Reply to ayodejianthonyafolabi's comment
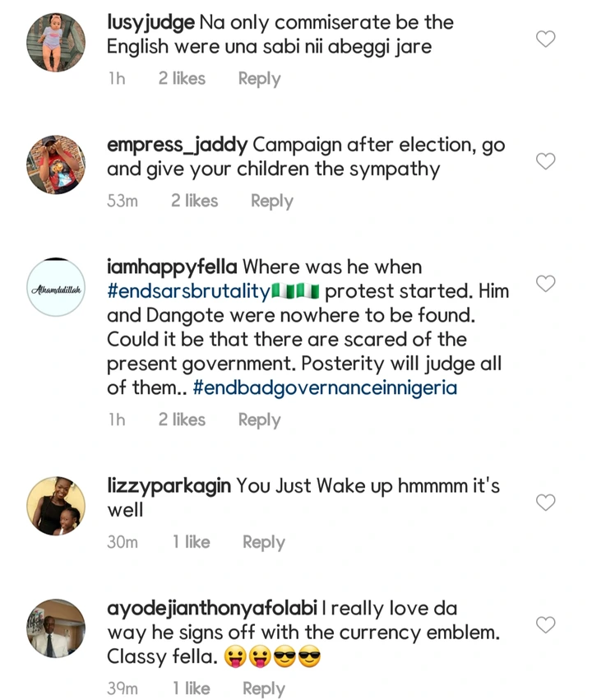 click(263, 688)
